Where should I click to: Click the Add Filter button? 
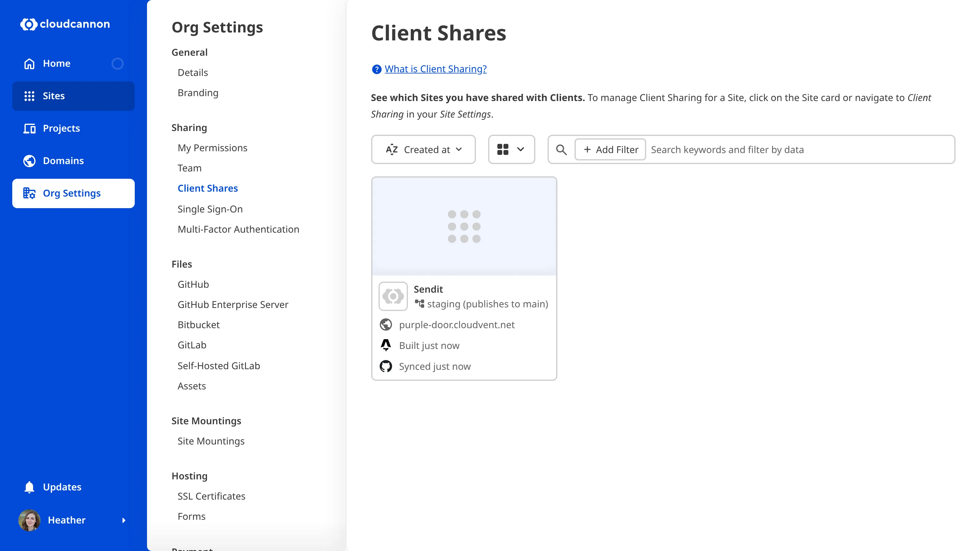[x=609, y=149]
